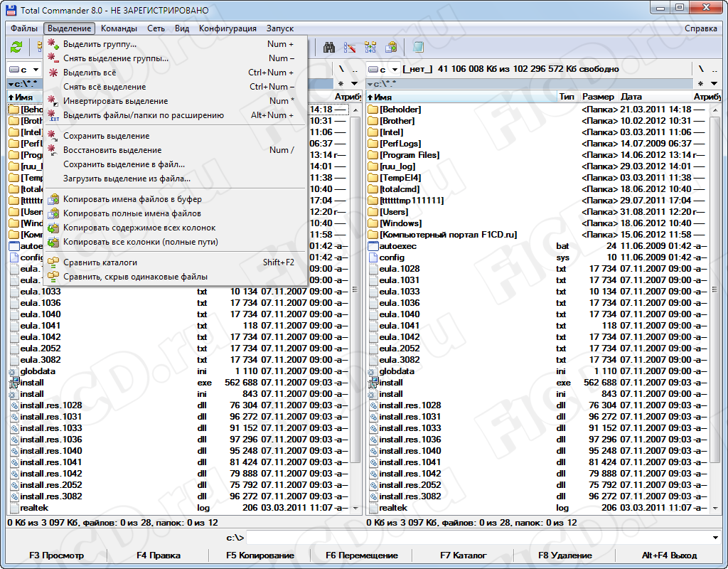Select realtek log file in left panel
The height and width of the screenshot is (569, 728).
coord(178,508)
